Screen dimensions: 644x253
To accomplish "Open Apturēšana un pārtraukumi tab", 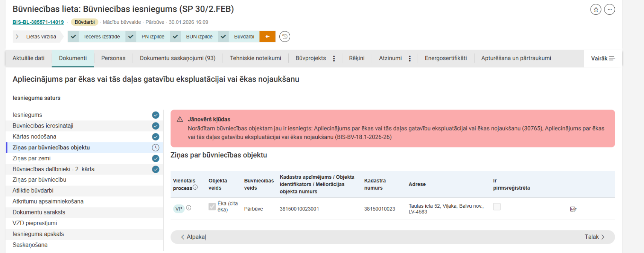I will pos(516,58).
